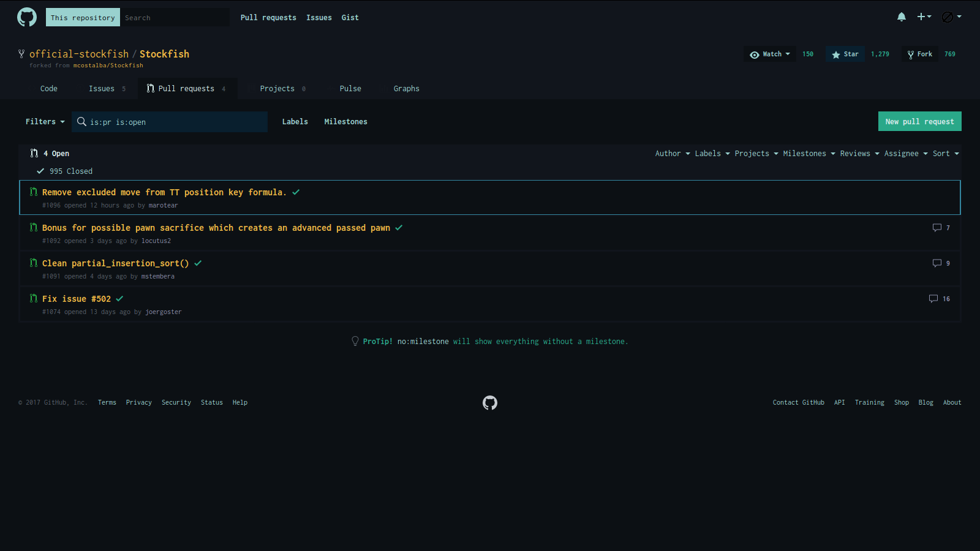Click the ProTip lightbulb icon

pos(355,341)
